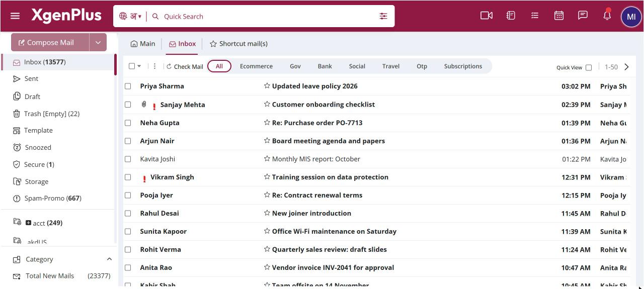The width and height of the screenshot is (644, 289).
Task: Switch to the Inbox tab
Action: [x=182, y=44]
